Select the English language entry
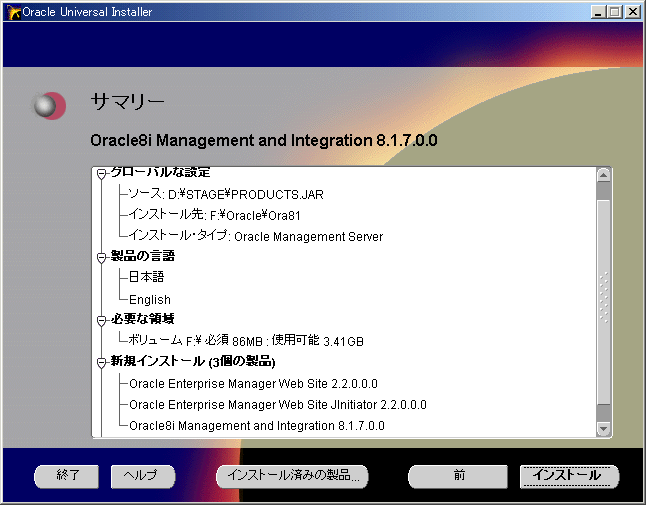The height and width of the screenshot is (505, 646). point(150,299)
